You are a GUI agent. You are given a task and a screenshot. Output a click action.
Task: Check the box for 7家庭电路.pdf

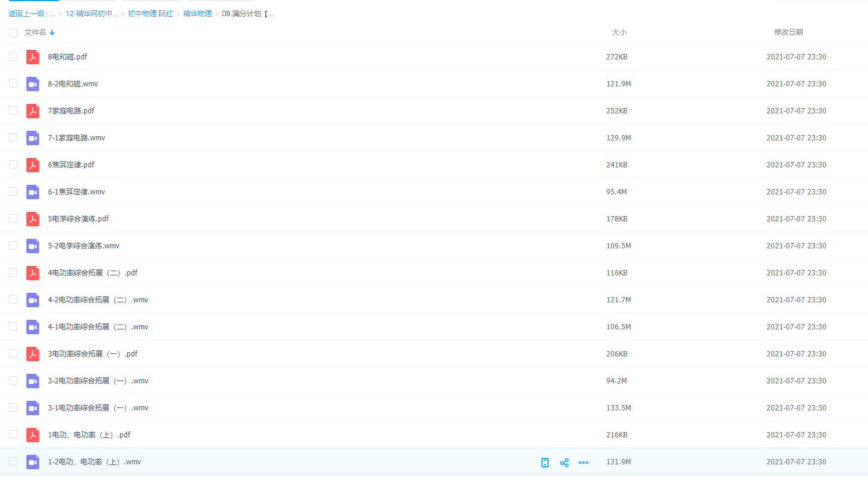click(x=13, y=110)
